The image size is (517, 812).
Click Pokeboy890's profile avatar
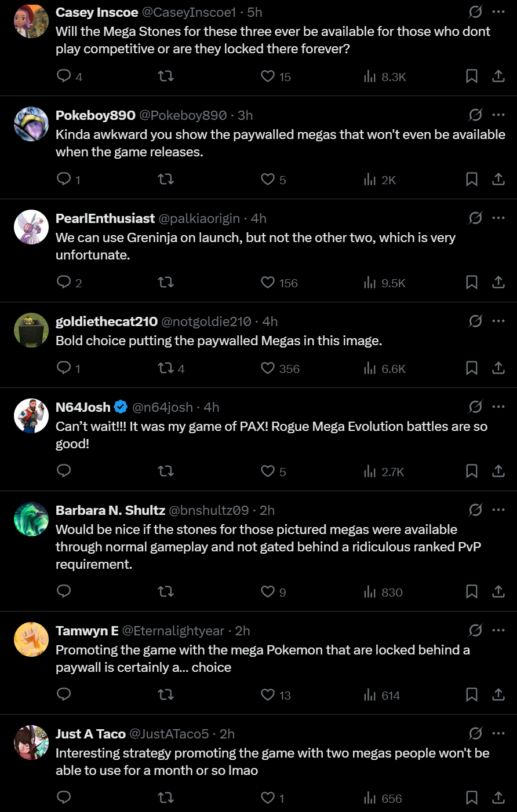point(31,124)
